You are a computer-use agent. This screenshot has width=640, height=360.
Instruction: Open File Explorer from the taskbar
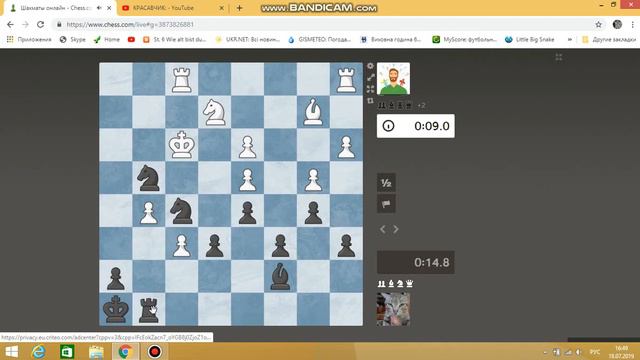pos(96,351)
